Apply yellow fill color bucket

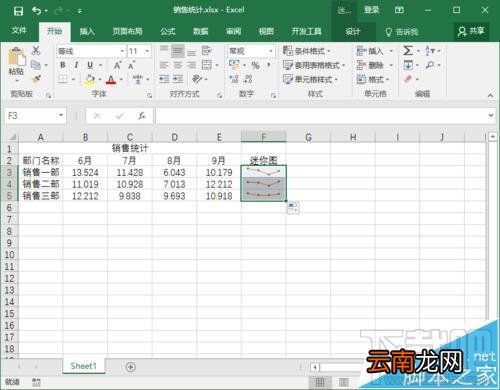click(x=90, y=79)
